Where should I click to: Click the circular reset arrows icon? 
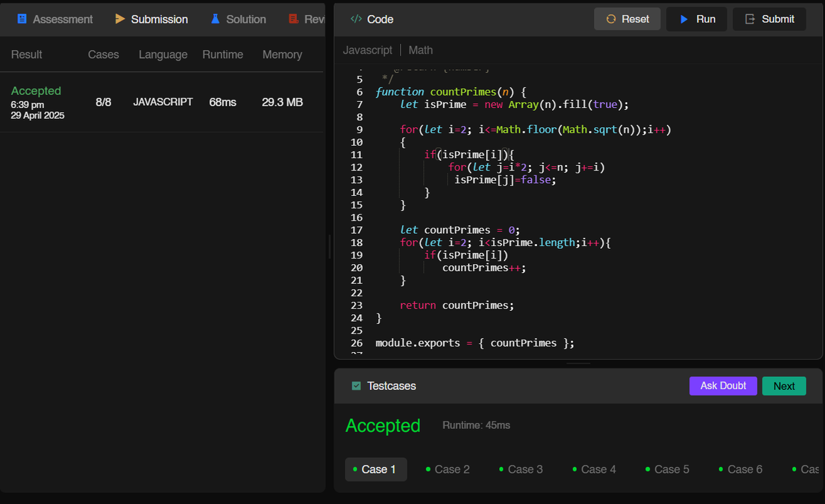pyautogui.click(x=610, y=19)
